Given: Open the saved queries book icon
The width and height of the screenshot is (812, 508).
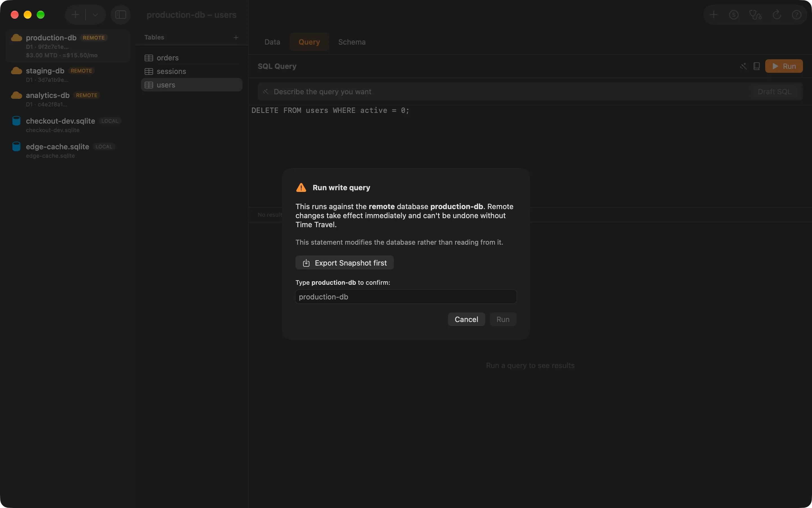Looking at the screenshot, I should pyautogui.click(x=757, y=66).
